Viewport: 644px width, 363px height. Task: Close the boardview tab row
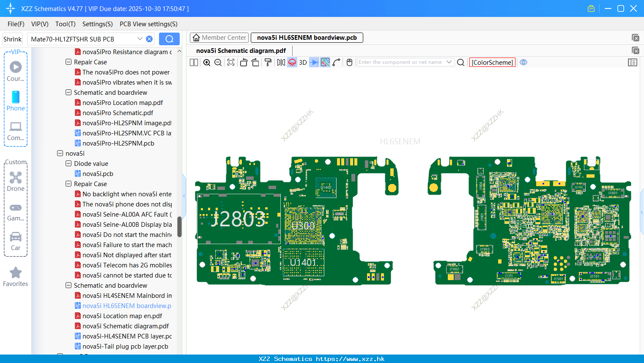point(636,38)
